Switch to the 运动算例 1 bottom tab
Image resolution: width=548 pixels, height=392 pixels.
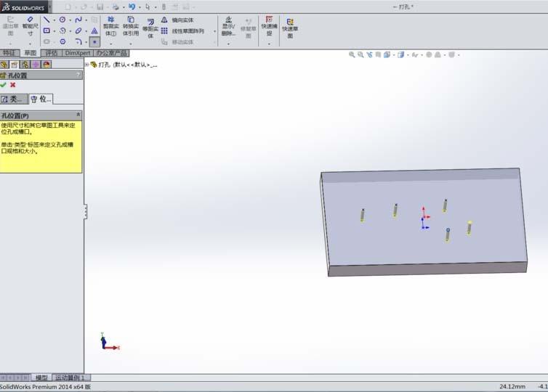click(x=71, y=377)
